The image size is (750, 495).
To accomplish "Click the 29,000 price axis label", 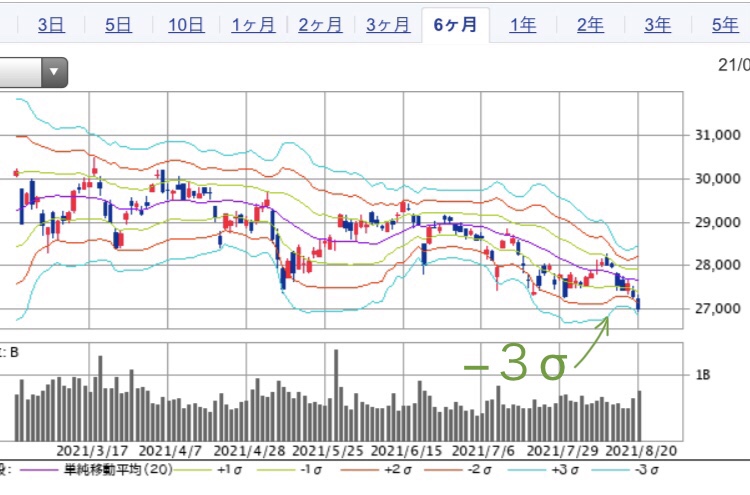I will (x=717, y=222).
